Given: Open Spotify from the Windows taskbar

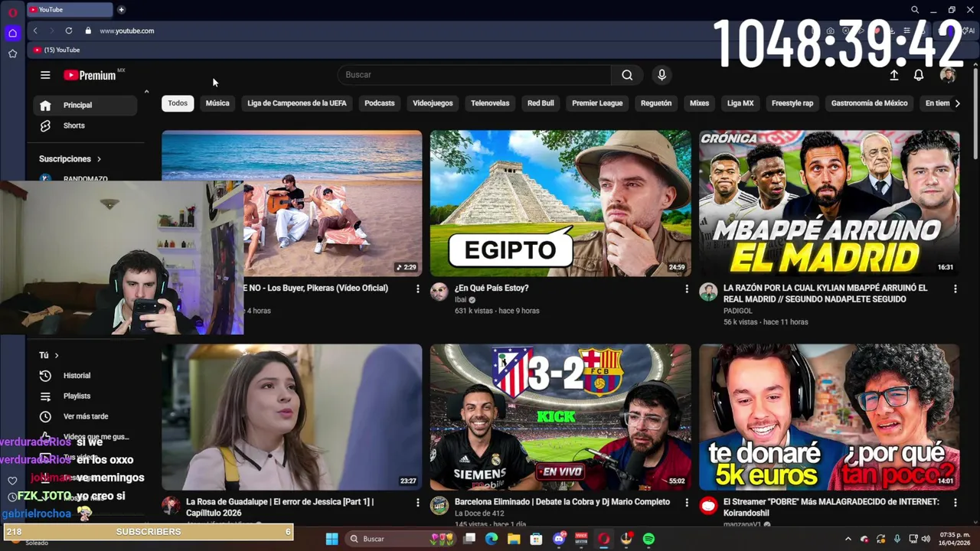Looking at the screenshot, I should (x=648, y=539).
